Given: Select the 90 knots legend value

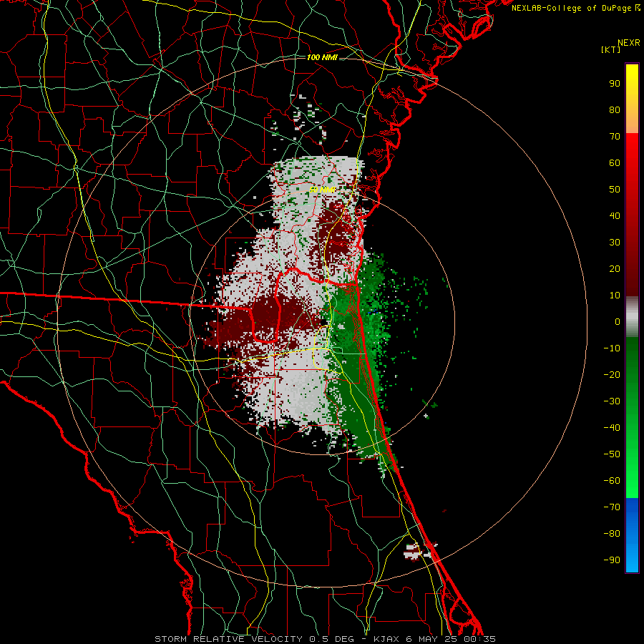Looking at the screenshot, I should (615, 84).
